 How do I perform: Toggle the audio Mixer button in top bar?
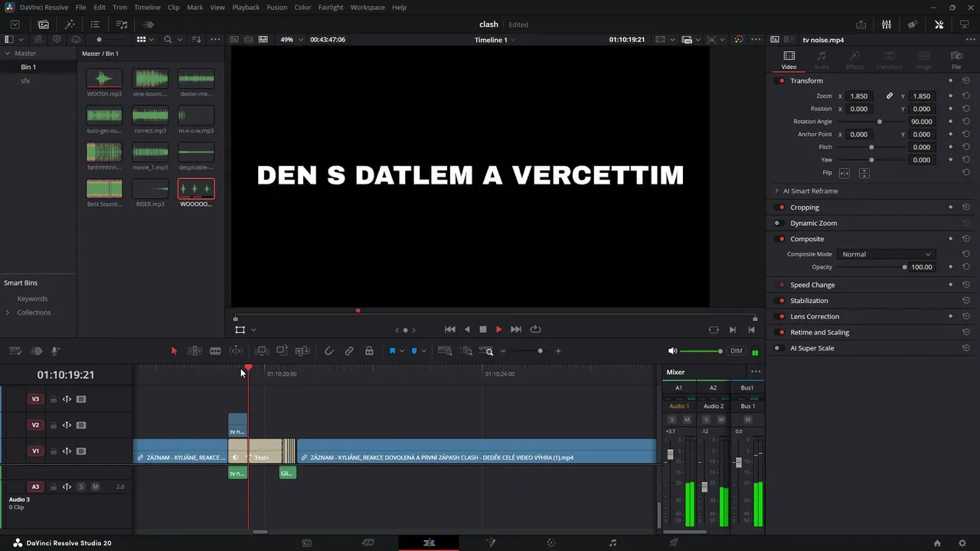click(887, 24)
